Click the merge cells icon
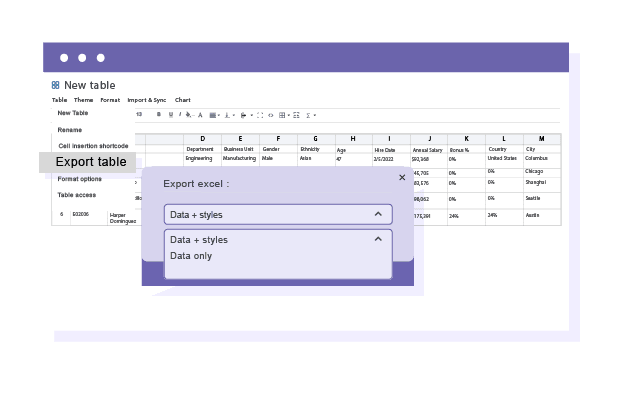Image resolution: width=630 pixels, height=396 pixels. click(297, 115)
